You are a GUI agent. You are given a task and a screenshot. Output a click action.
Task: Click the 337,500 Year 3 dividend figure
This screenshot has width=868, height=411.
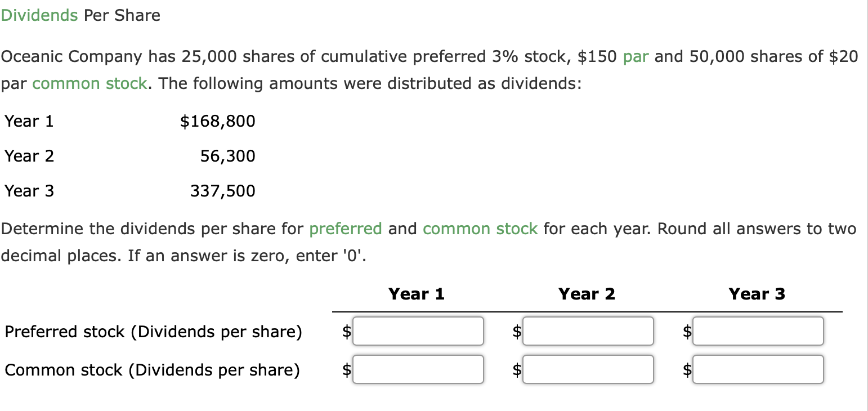pos(222,191)
